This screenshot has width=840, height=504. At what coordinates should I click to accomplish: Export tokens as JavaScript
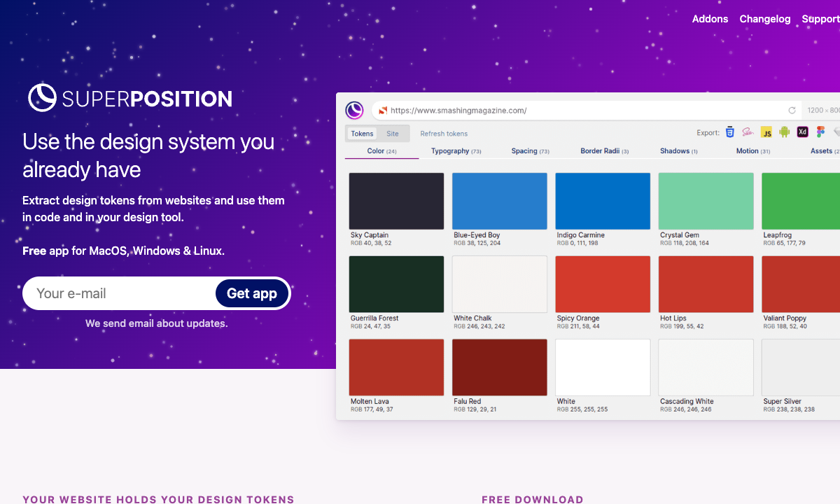coord(766,132)
